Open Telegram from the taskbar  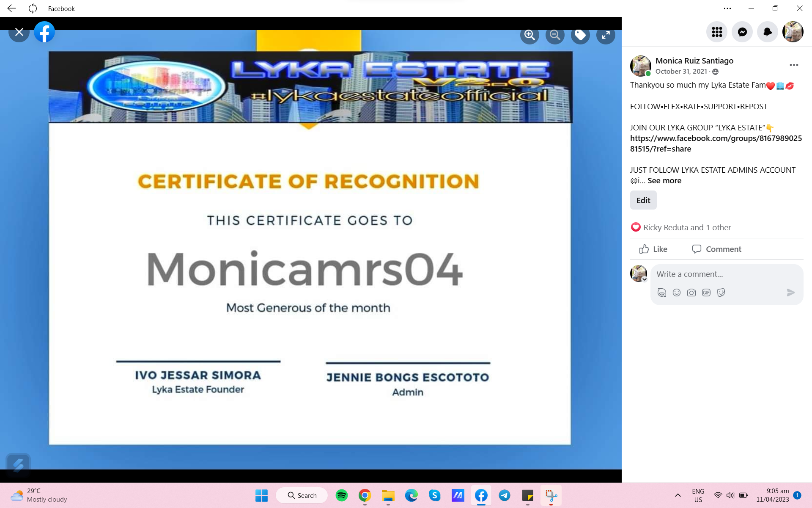(505, 495)
